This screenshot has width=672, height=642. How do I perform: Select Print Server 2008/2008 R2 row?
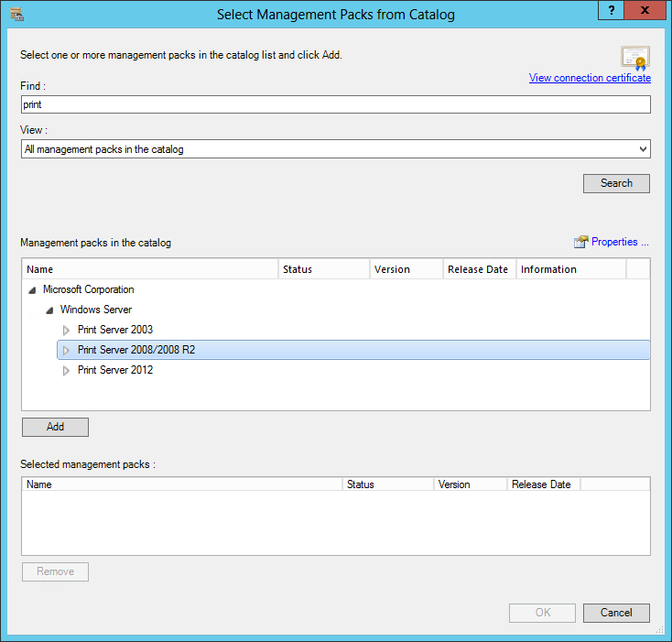[x=353, y=350]
